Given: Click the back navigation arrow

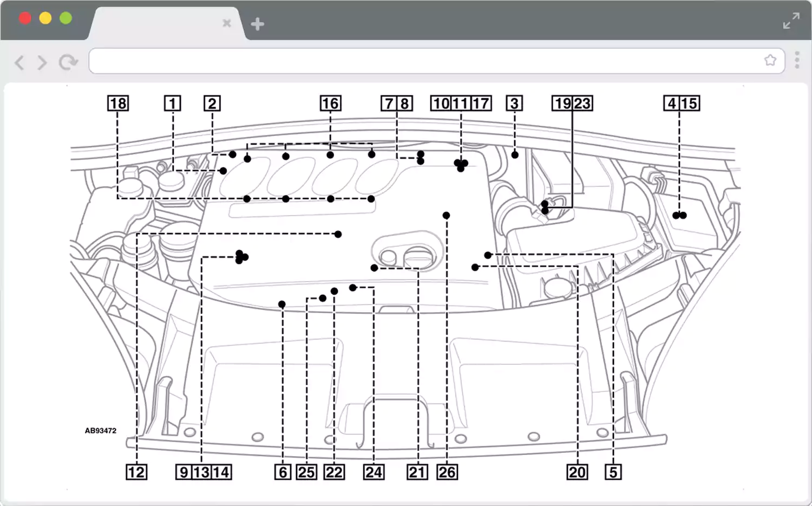Looking at the screenshot, I should click(19, 63).
